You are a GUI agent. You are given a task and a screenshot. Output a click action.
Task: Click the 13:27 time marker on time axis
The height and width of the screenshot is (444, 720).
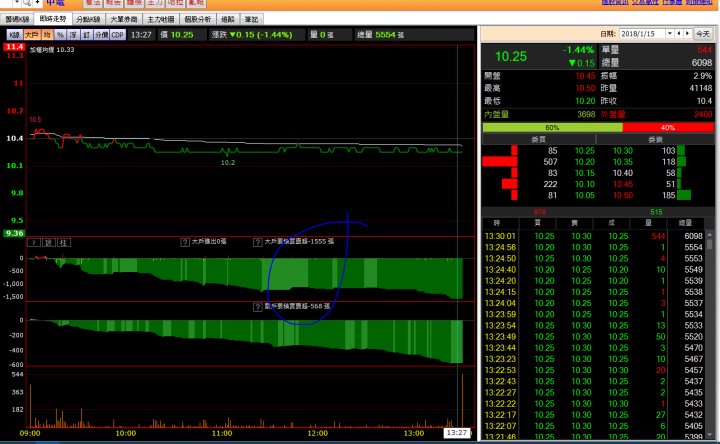click(x=456, y=433)
